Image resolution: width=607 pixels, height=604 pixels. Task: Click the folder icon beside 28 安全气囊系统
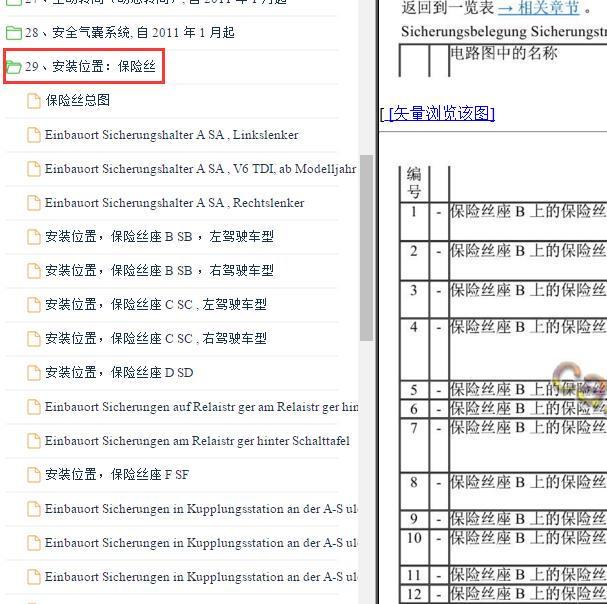click(x=14, y=33)
